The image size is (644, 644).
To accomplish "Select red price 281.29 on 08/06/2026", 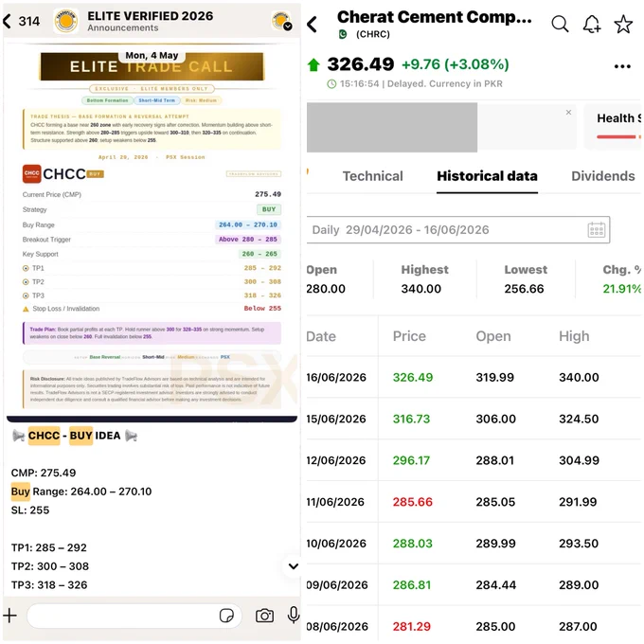I will point(412,626).
